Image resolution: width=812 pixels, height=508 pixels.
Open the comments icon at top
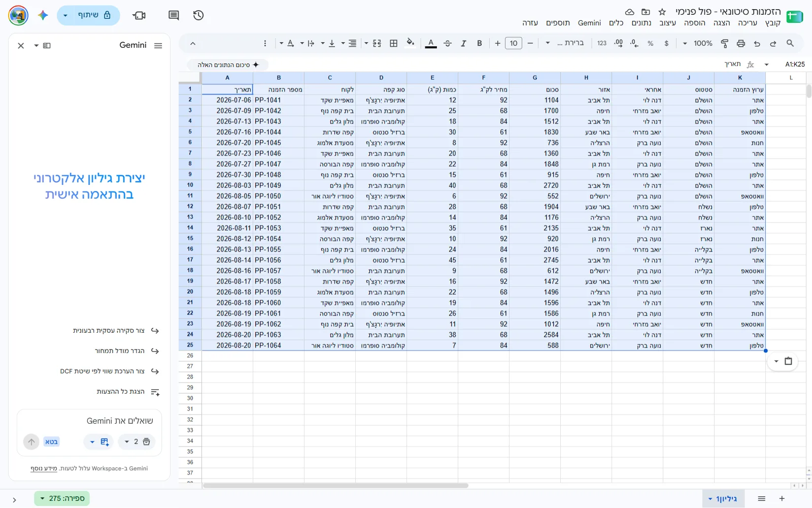click(x=174, y=15)
